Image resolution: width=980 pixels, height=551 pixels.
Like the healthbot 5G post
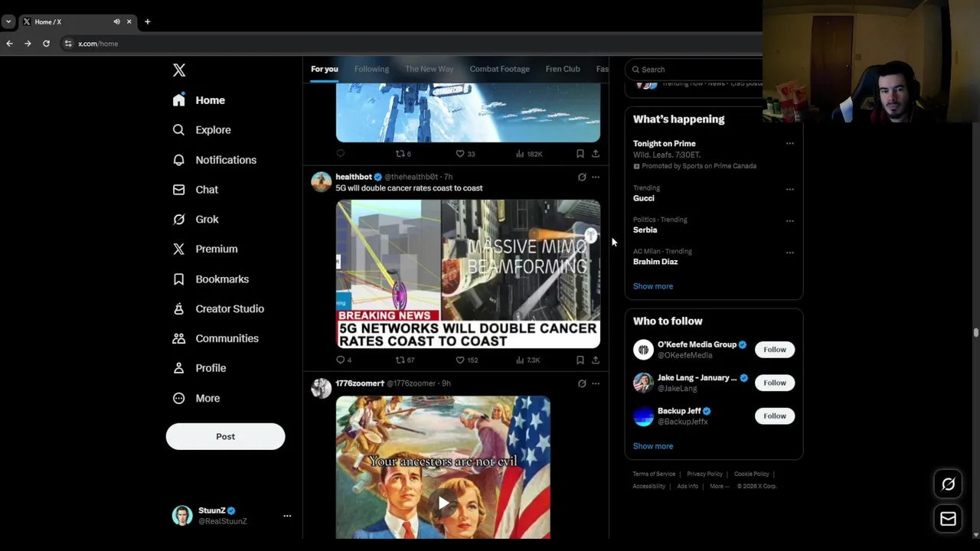[x=466, y=360]
